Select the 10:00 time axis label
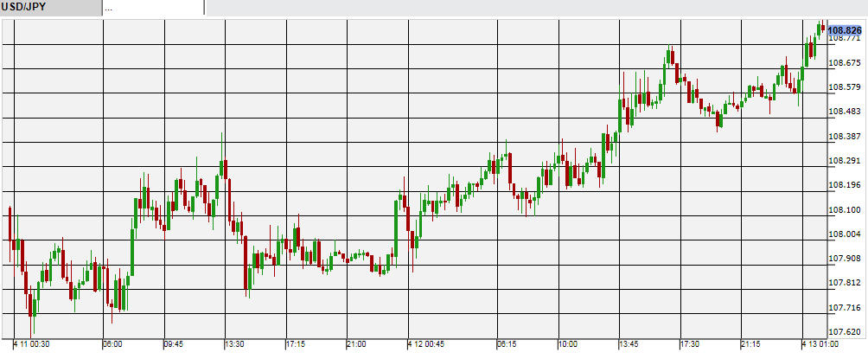Viewport: 868px width, 359px height. click(x=567, y=344)
